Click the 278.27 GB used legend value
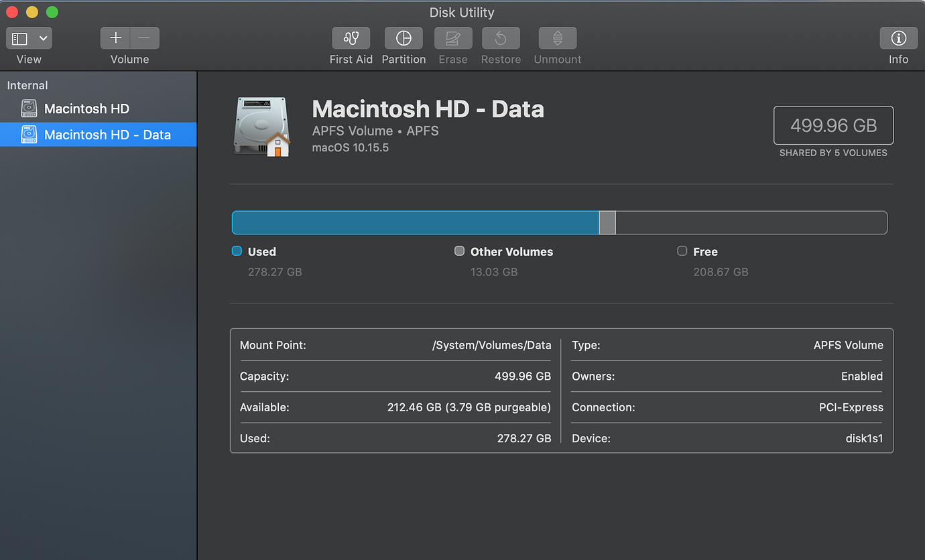Screen dimensions: 925x560 [275, 272]
